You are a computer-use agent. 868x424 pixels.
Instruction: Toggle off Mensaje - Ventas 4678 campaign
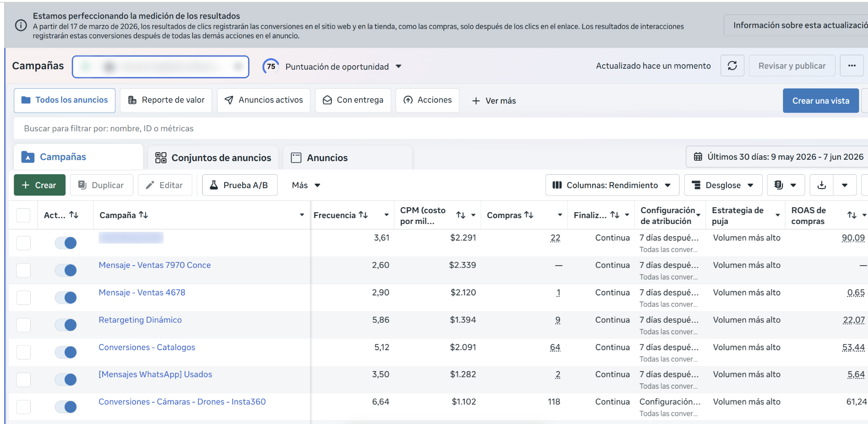[x=66, y=297]
